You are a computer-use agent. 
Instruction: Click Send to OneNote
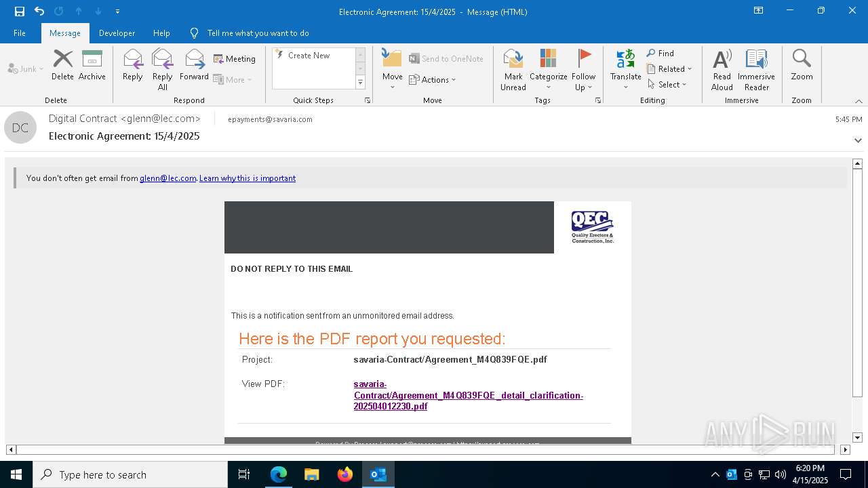(446, 59)
